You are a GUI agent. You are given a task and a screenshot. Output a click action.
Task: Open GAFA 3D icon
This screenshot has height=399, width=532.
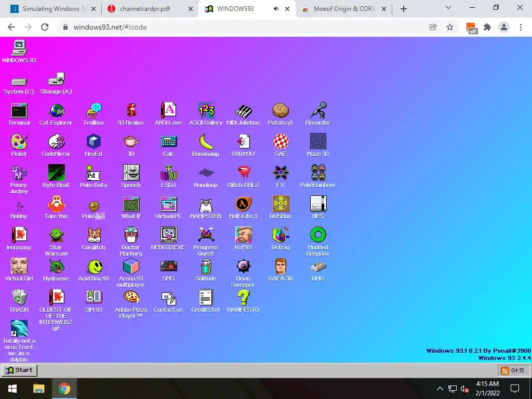coord(281,270)
